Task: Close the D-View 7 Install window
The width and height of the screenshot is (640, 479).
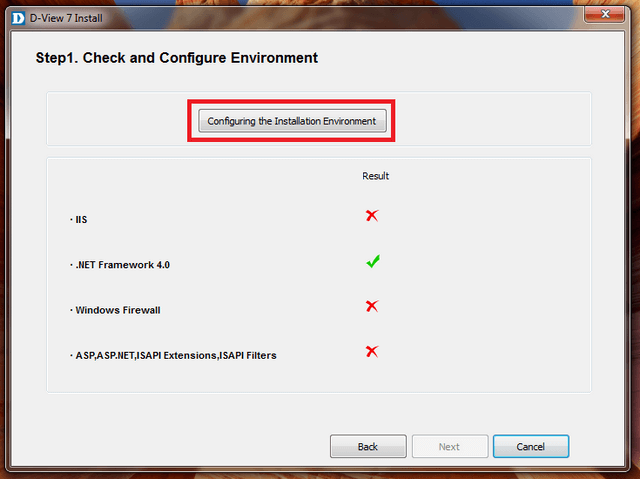Action: 605,16
